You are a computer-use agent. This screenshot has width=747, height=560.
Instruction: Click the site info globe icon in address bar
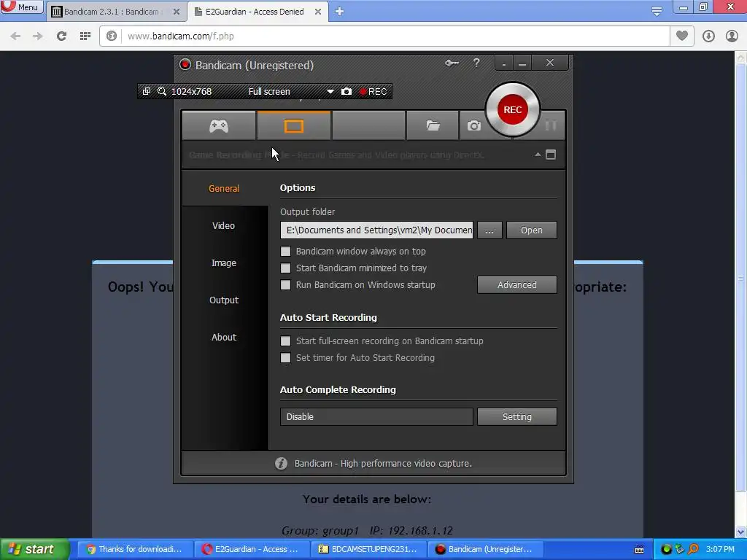[112, 36]
